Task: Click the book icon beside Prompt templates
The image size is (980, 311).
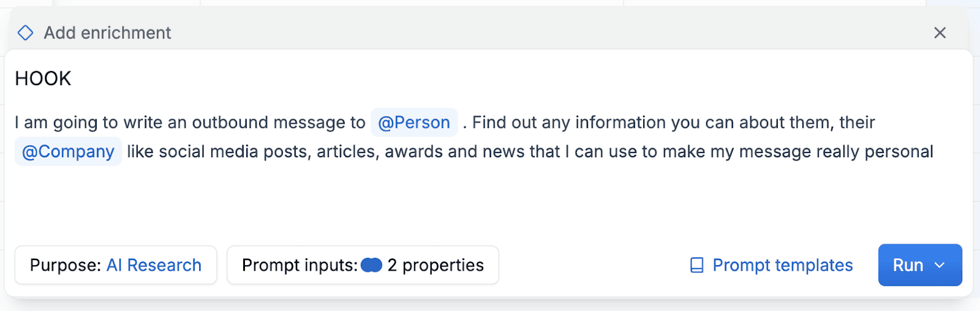Action: [x=696, y=265]
